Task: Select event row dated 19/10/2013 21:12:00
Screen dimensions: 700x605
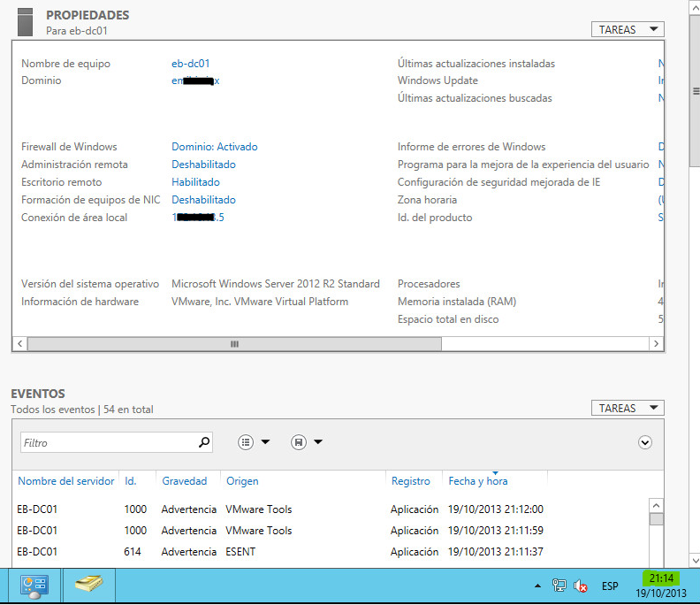Action: 331,509
